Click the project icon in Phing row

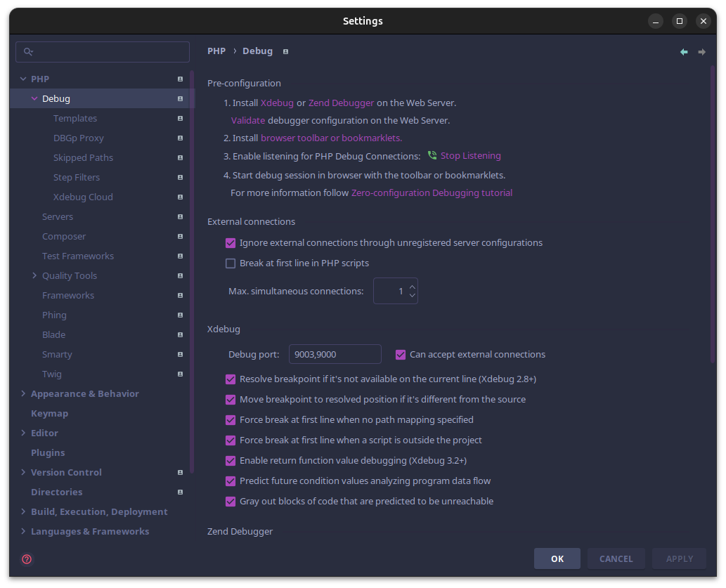[180, 315]
